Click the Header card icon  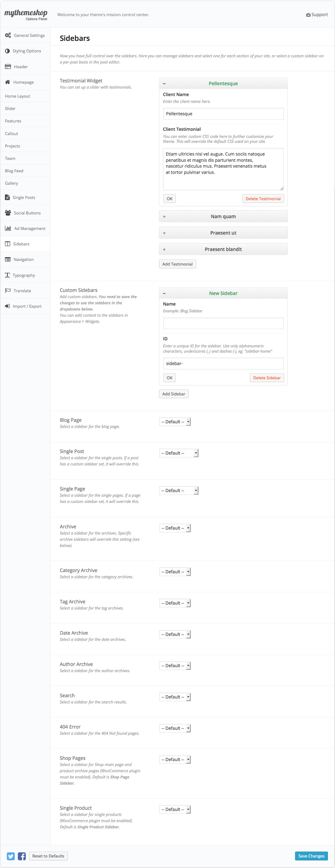[x=8, y=67]
